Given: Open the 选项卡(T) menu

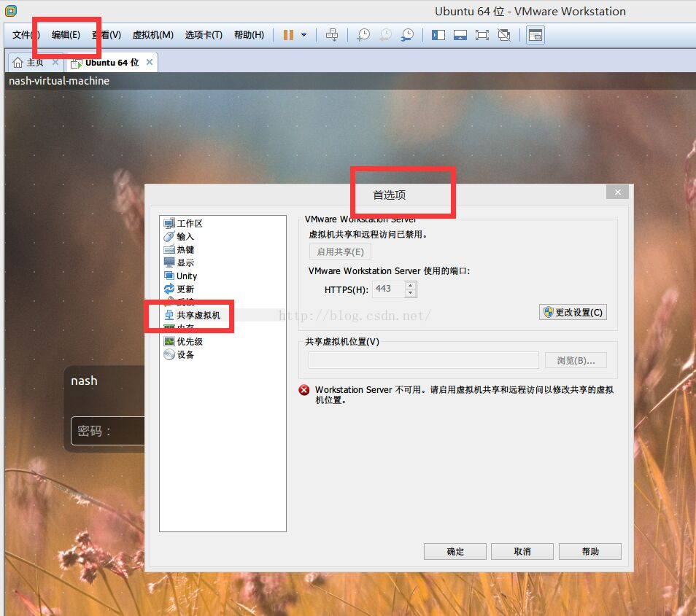Looking at the screenshot, I should point(204,34).
